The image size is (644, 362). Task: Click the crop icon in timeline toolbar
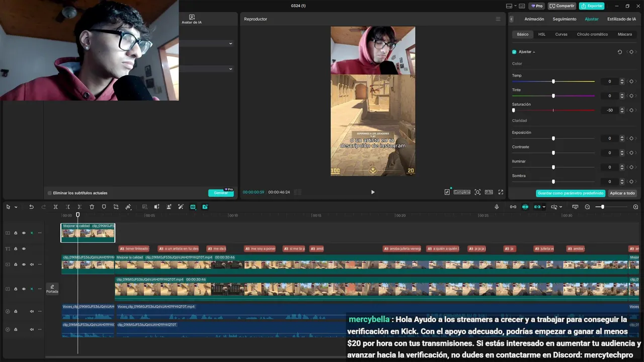pos(116,207)
